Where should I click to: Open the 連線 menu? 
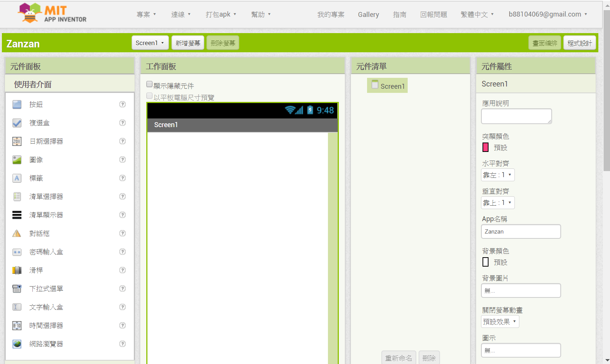click(181, 15)
